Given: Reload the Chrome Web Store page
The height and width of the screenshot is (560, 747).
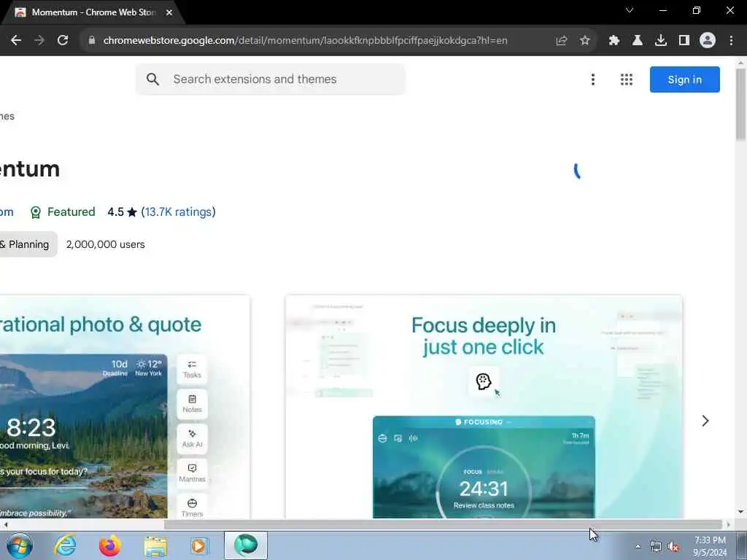Looking at the screenshot, I should (x=63, y=41).
